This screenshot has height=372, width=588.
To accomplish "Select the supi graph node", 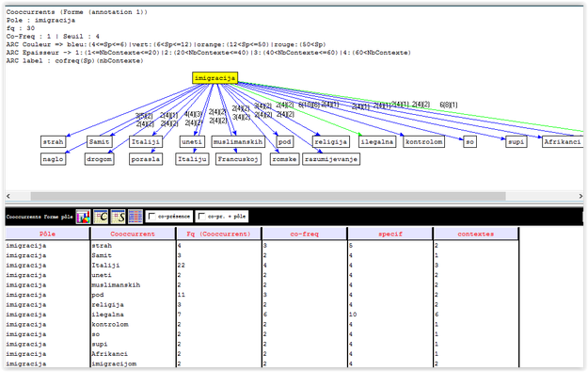I will (516, 141).
